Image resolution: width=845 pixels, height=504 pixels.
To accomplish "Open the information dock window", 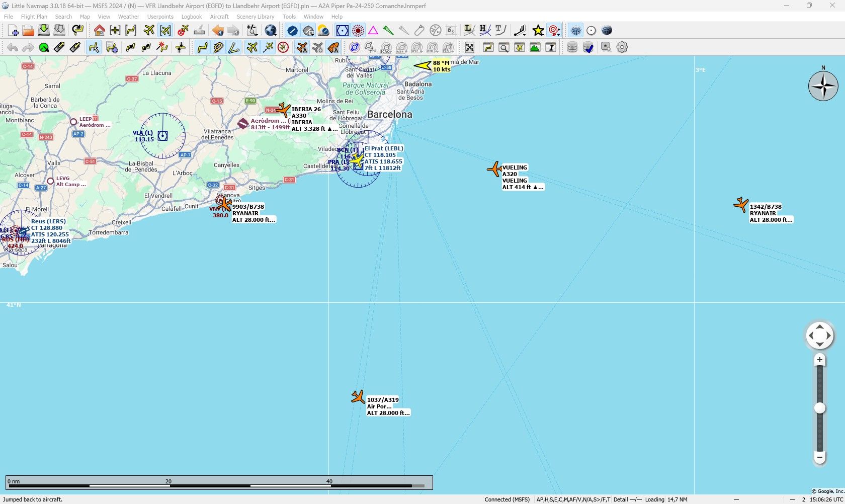I will [551, 48].
